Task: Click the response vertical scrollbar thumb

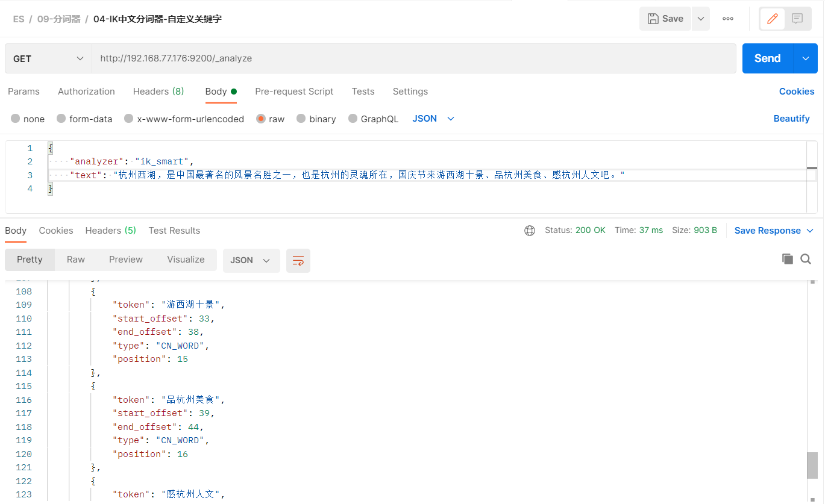Action: (x=812, y=465)
